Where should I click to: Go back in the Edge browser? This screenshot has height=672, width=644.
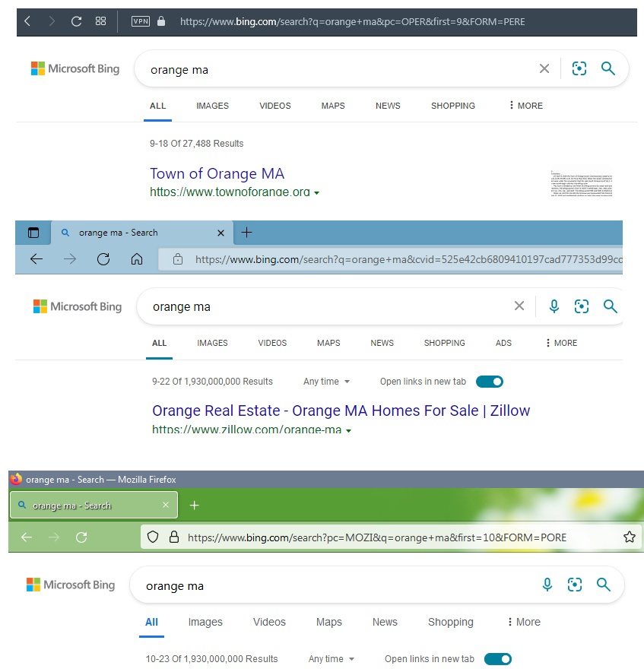click(36, 259)
